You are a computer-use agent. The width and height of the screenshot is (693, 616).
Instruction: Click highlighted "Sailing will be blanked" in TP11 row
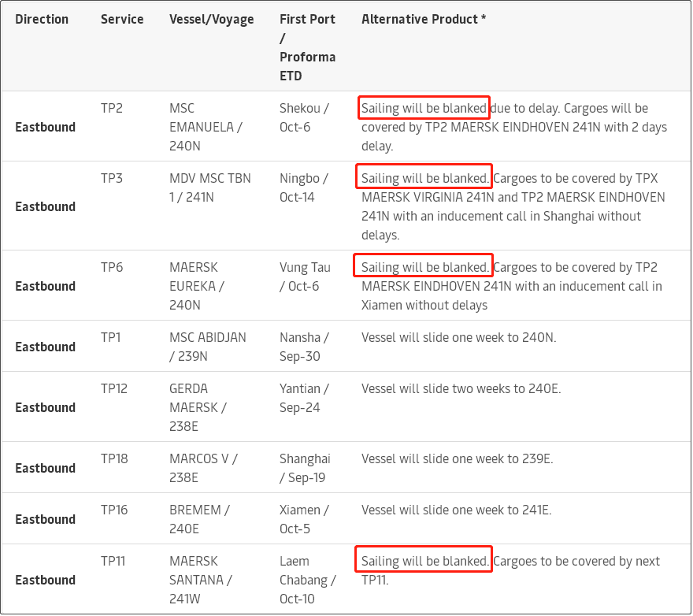(424, 561)
